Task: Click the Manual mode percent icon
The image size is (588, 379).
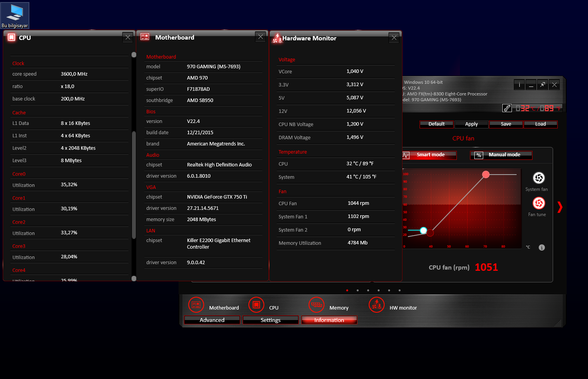Action: click(479, 155)
